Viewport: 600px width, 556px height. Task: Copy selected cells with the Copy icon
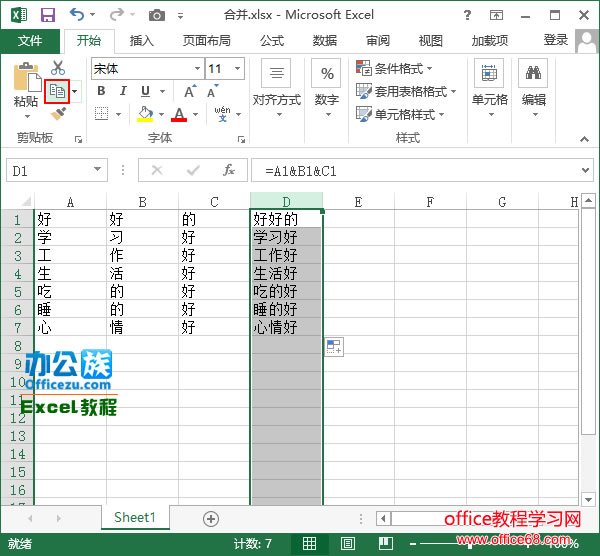pos(57,91)
